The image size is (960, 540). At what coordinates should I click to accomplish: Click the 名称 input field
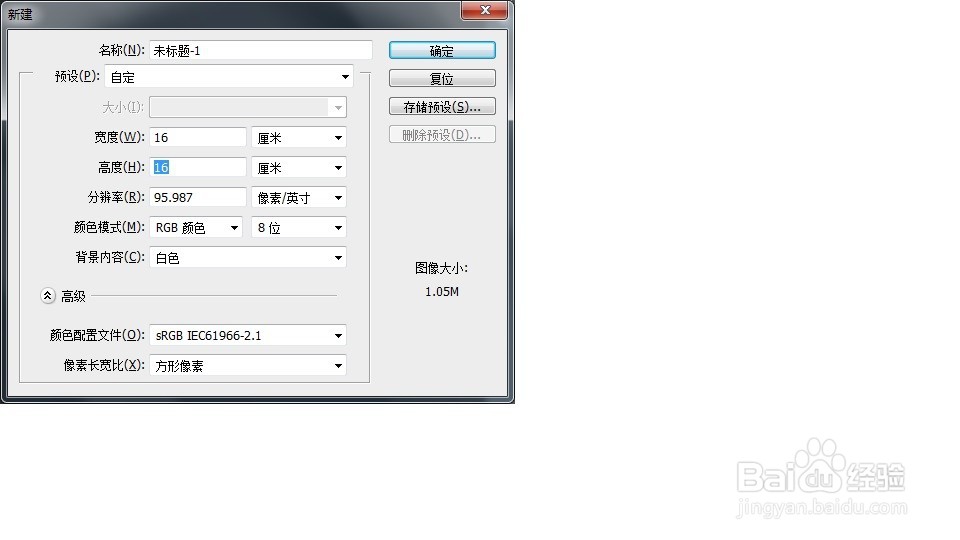[260, 51]
